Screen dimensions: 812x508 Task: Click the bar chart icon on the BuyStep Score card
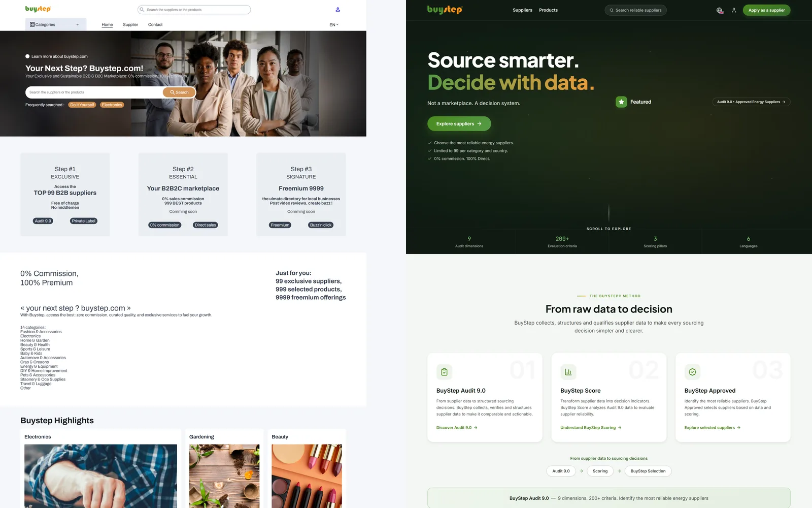coord(568,372)
